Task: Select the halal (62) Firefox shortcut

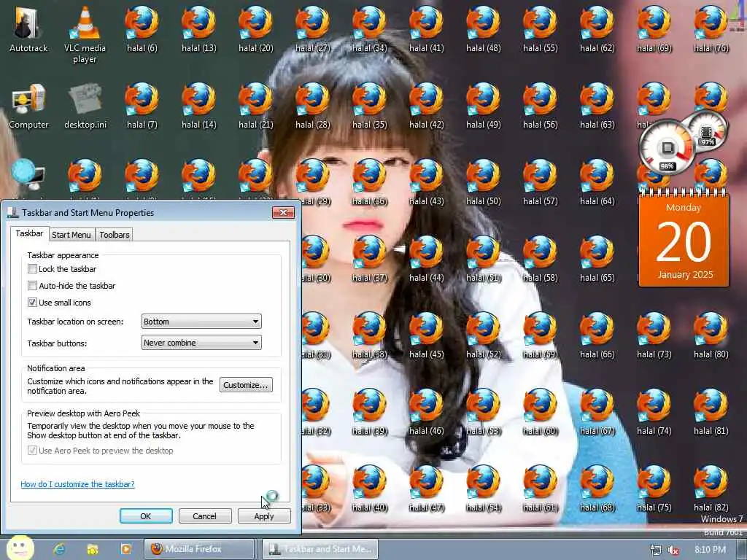Action: coord(597,28)
